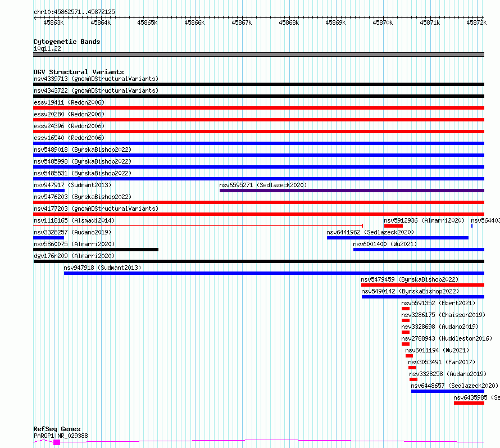Click the long blue nsv947918 bar
500x448 pixels.
[x=274, y=273]
